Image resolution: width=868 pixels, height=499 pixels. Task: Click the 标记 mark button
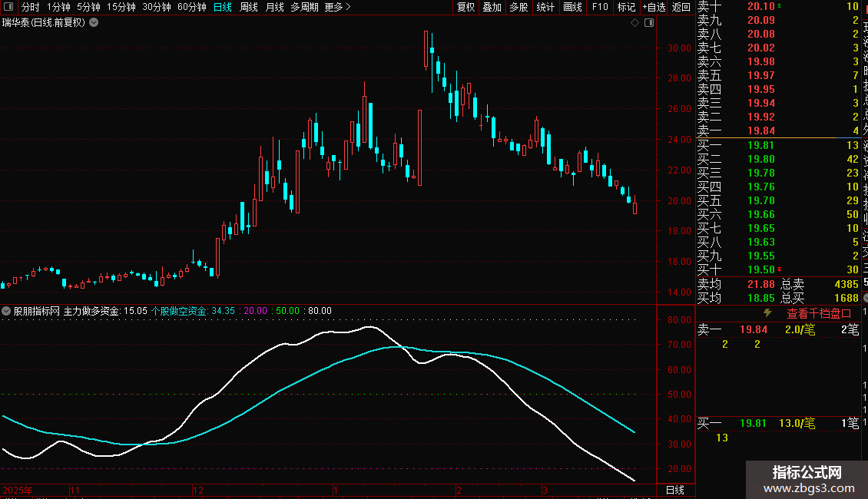pos(626,7)
